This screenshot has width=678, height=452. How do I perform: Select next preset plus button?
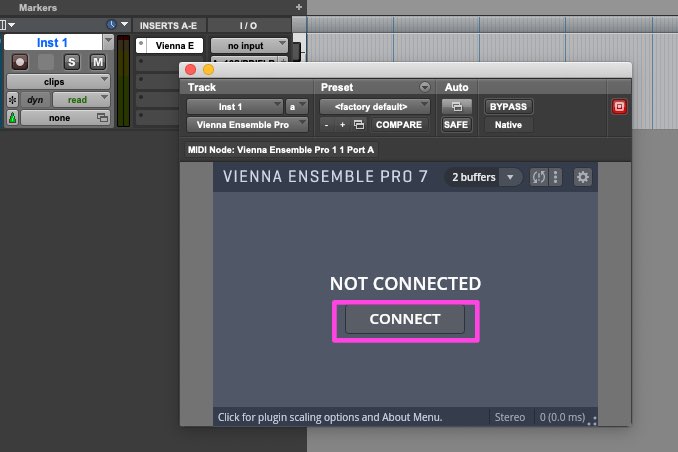(x=342, y=125)
